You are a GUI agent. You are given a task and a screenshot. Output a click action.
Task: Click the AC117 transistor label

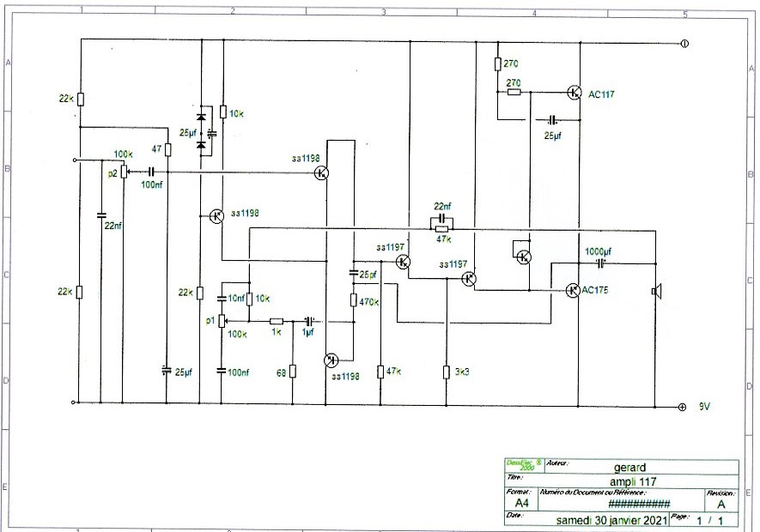601,94
